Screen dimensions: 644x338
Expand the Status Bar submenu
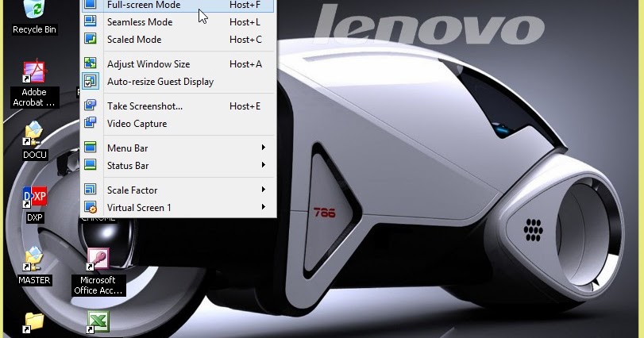pyautogui.click(x=177, y=166)
